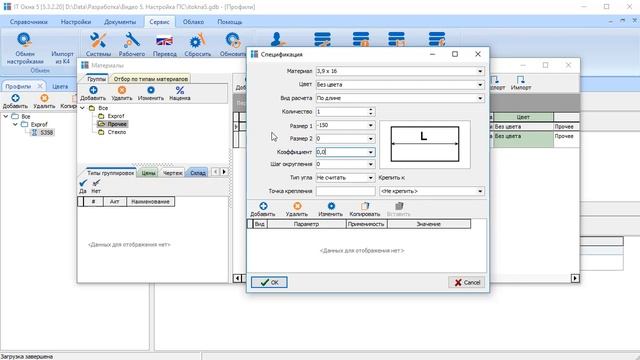
Task: Select the Стекло group folder
Action: [117, 132]
